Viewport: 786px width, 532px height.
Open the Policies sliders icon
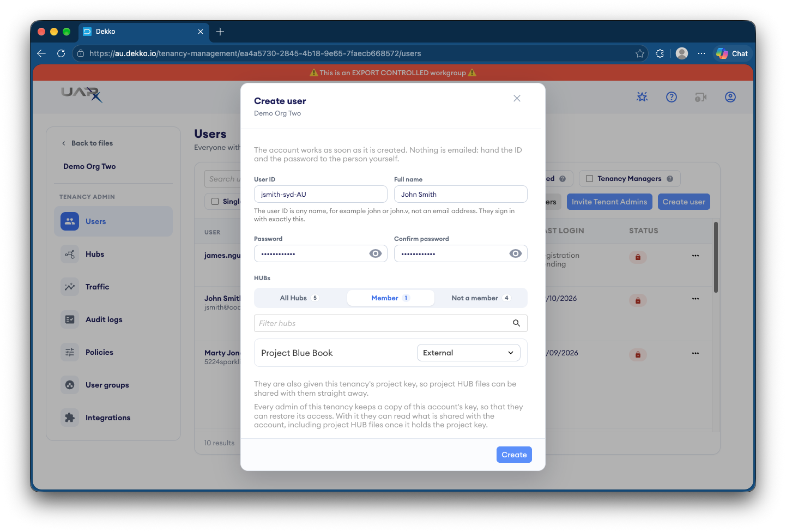pyautogui.click(x=70, y=352)
